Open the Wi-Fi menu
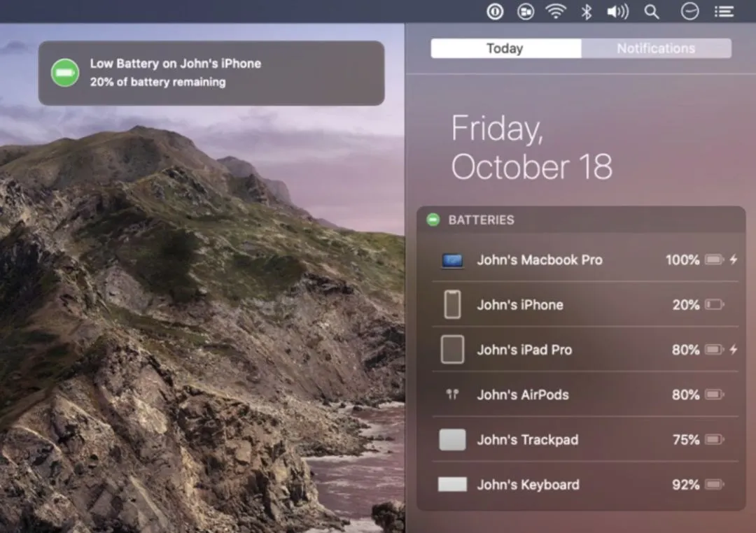 555,11
